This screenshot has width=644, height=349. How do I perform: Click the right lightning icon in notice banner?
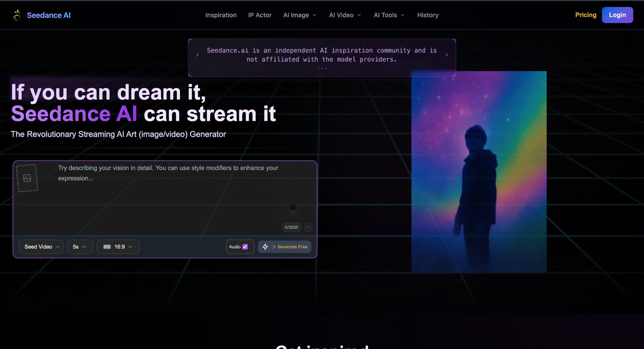(447, 55)
